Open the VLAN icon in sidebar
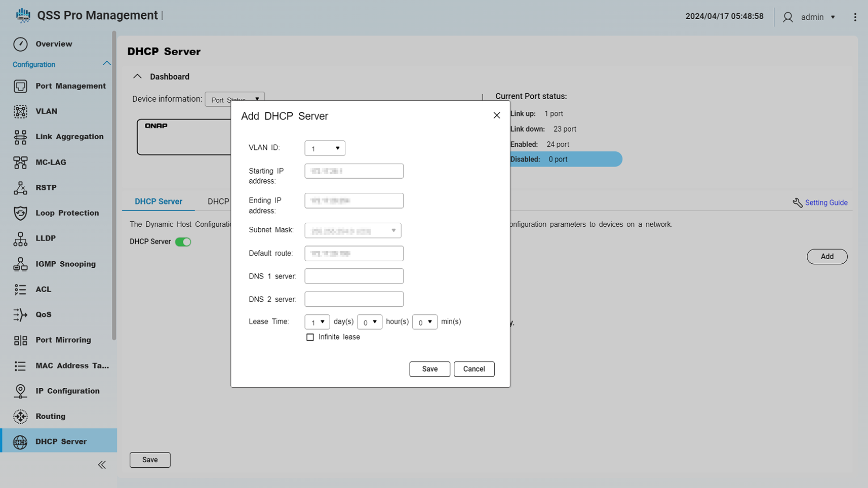The height and width of the screenshot is (488, 868). tap(20, 111)
